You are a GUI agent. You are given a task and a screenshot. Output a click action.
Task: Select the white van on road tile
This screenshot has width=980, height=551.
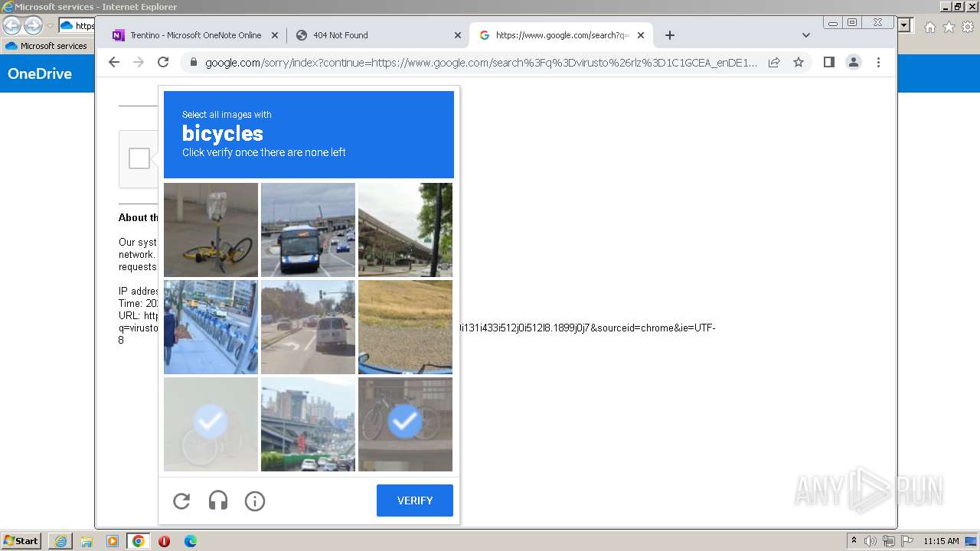click(308, 327)
